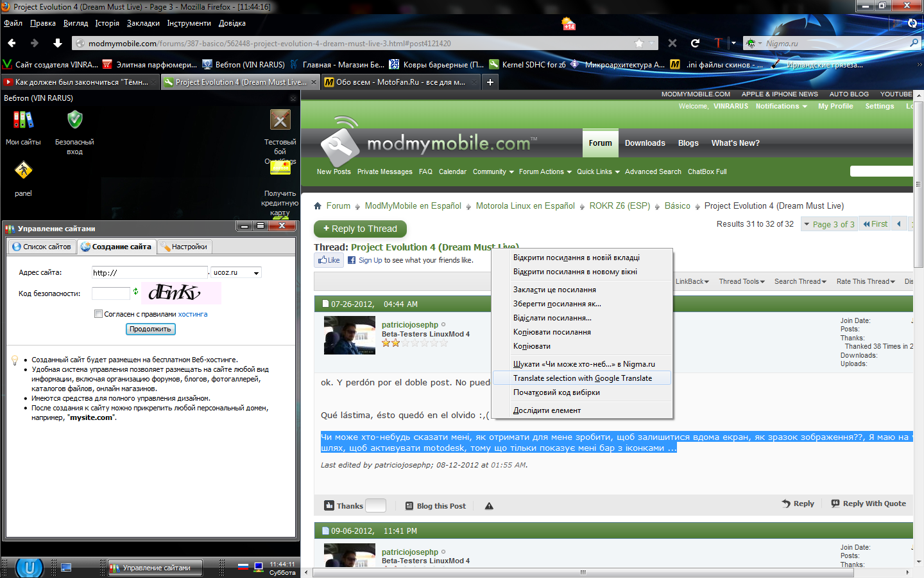This screenshot has height=578, width=924.
Task: Tick 'Согласен с правилами' checkbox
Action: tap(98, 314)
